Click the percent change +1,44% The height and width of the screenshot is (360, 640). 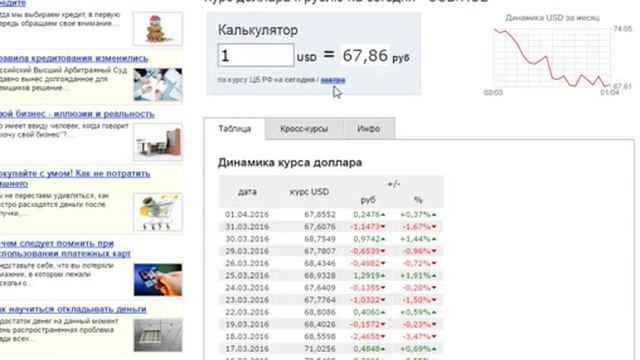click(x=418, y=239)
